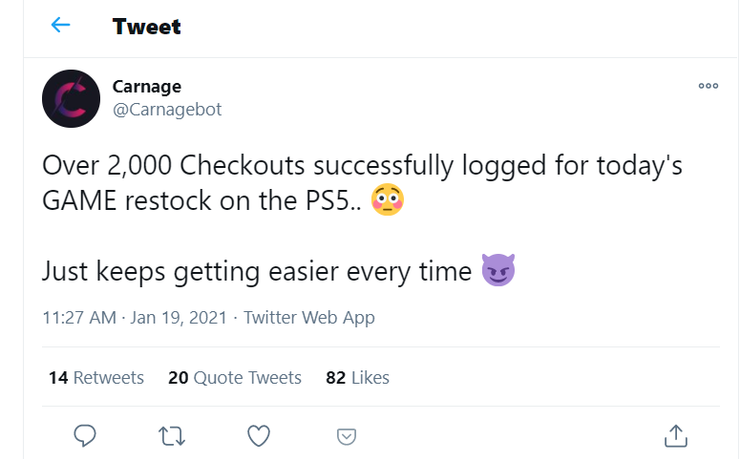Click the 'Just keeps getting easier' line

point(256,271)
